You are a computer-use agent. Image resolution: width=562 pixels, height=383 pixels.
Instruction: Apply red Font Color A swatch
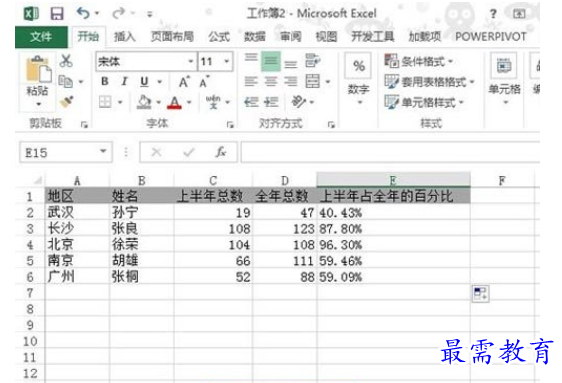coord(175,102)
